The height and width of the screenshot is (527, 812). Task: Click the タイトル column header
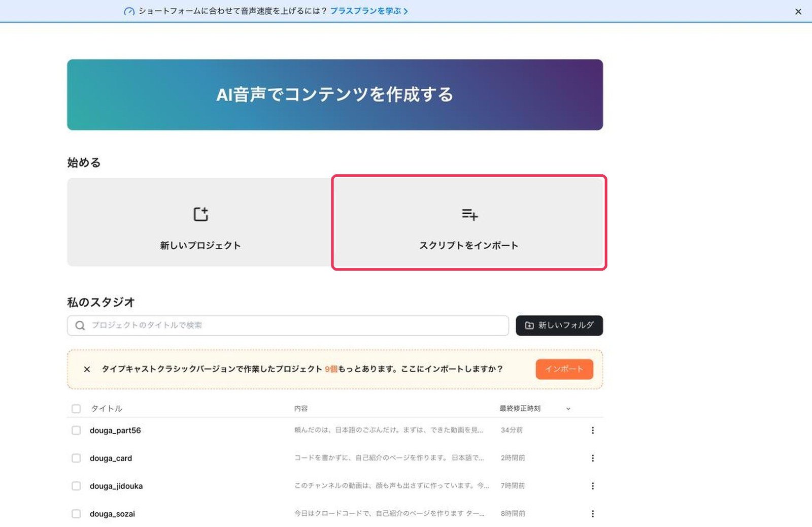107,409
